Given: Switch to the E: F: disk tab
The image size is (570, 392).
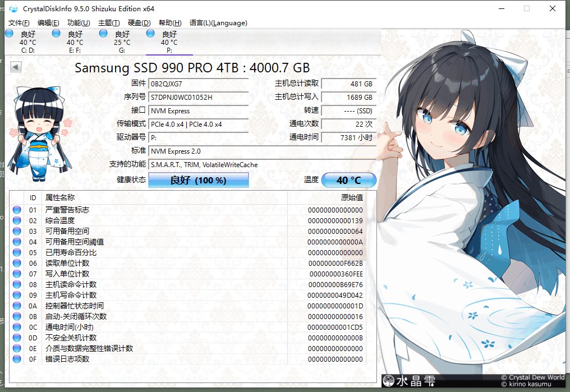Looking at the screenshot, I should point(75,41).
